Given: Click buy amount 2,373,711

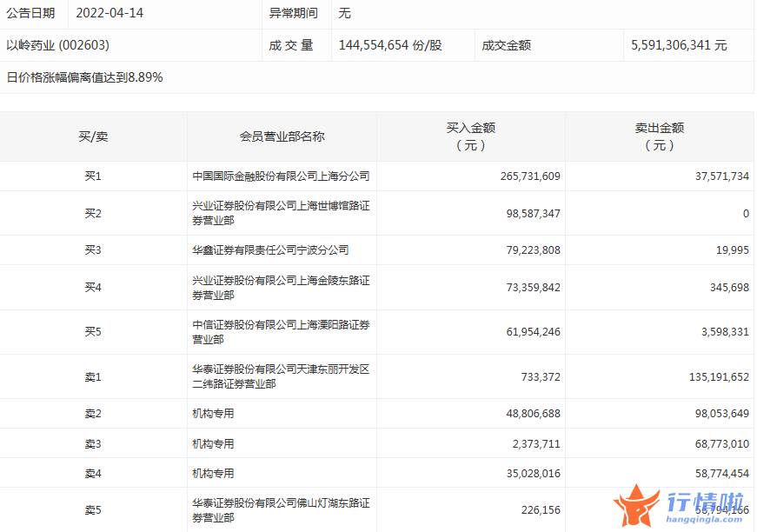Looking at the screenshot, I should click(x=536, y=443).
